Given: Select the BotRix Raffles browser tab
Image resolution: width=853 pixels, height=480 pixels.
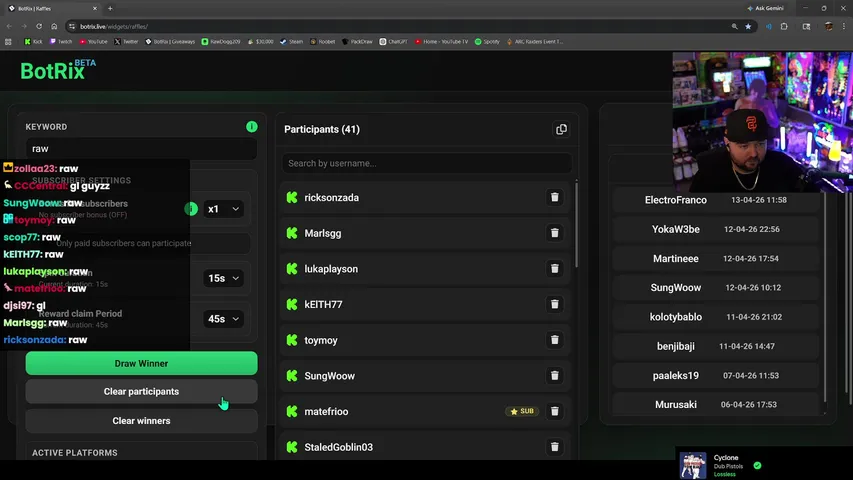Looking at the screenshot, I should (x=53, y=8).
